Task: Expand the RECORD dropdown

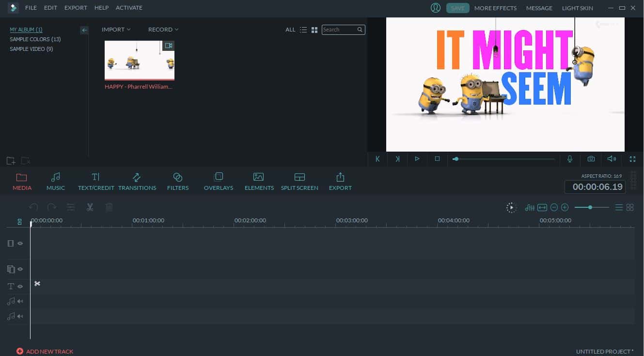Action: point(163,30)
